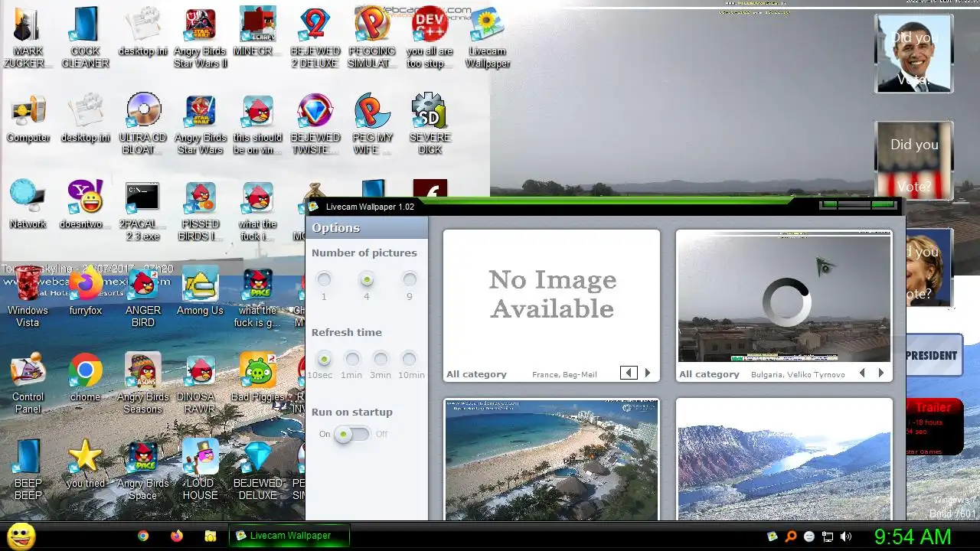Open the LOUD HOUSE desktop icon
This screenshot has width=980, height=551.
coord(200,469)
